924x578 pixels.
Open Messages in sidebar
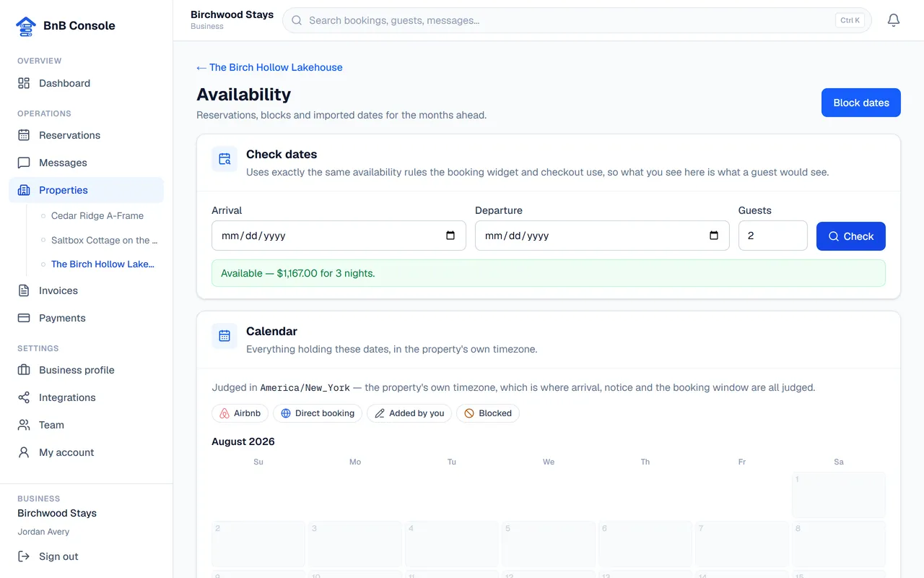tap(87, 163)
